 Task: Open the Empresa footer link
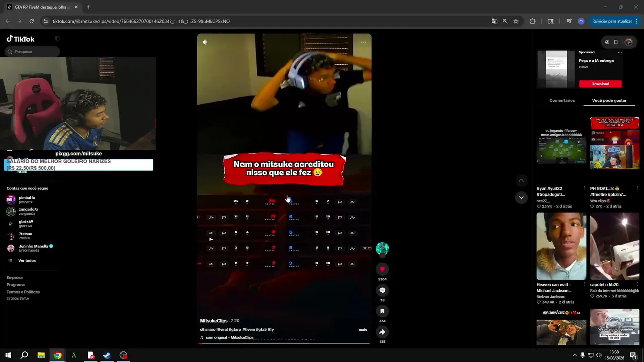coord(15,278)
